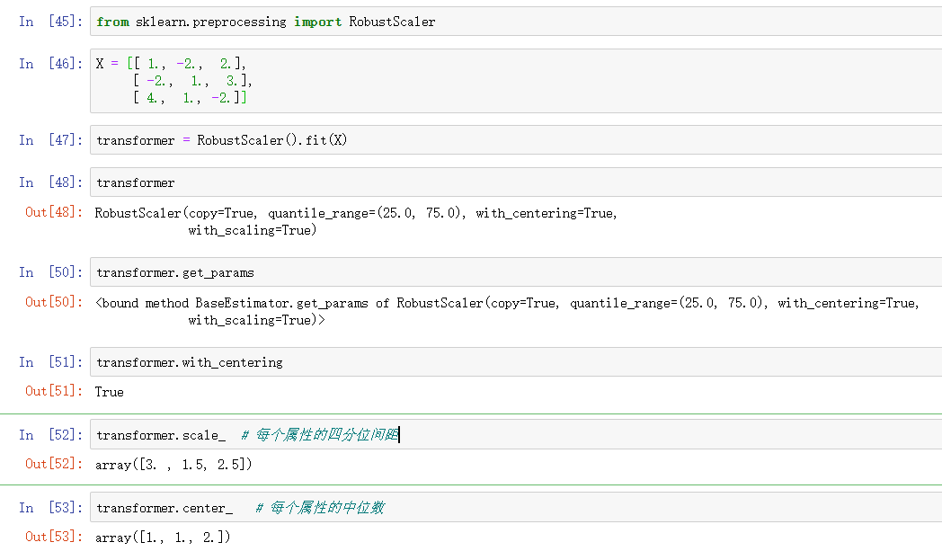The height and width of the screenshot is (560, 942).
Task: Click the RobustScaler().fit(X) code cell
Action: click(516, 140)
